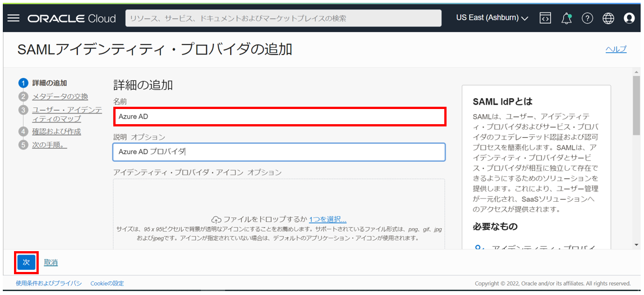The image size is (644, 295).
Task: Click the help question mark icon
Action: click(587, 18)
